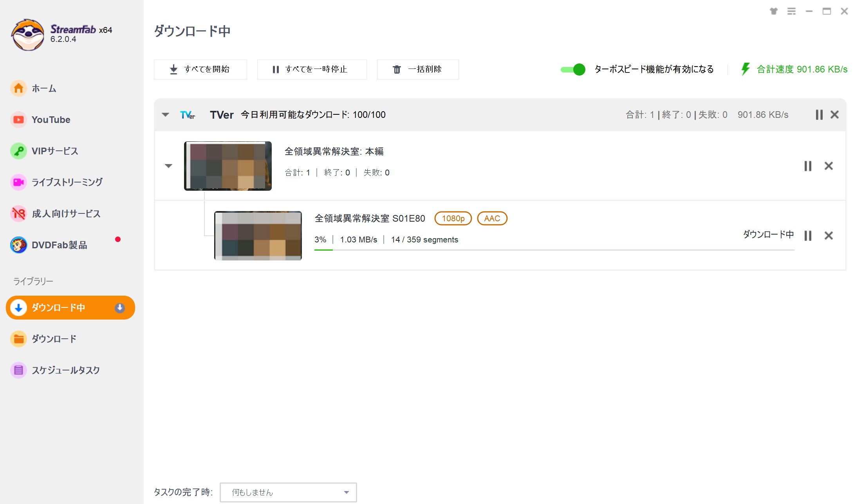Click the StreamFab sloth logo
This screenshot has height=504, width=854.
[x=27, y=34]
